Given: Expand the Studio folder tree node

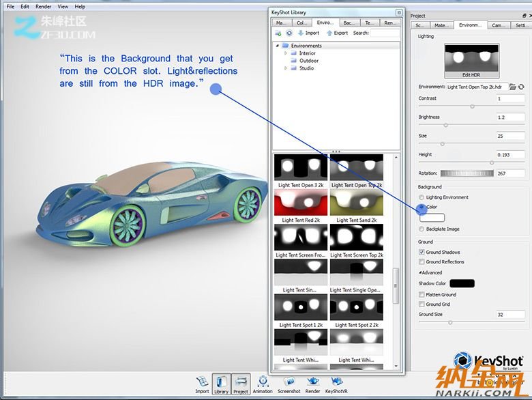Looking at the screenshot, I should click(286, 68).
